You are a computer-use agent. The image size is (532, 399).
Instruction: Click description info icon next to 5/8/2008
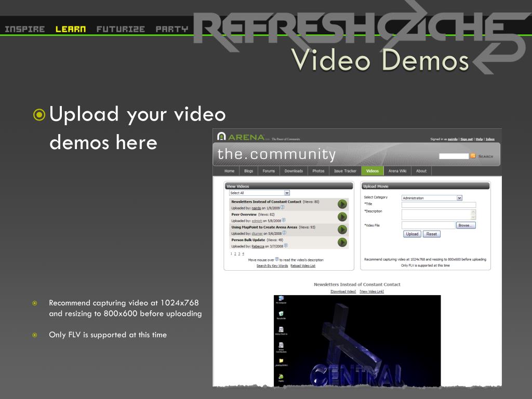tap(284, 220)
